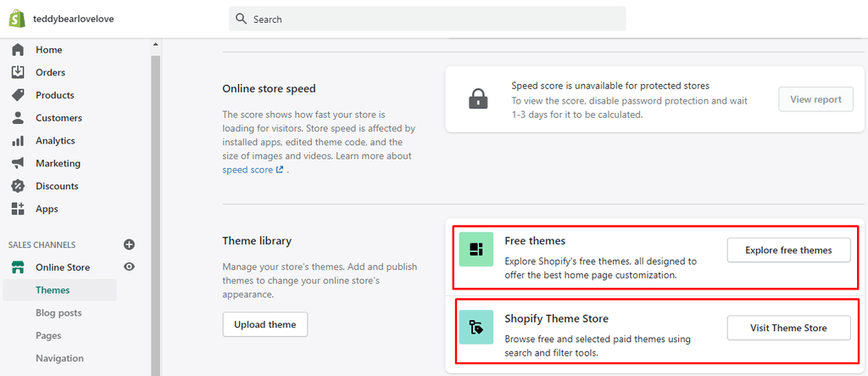Click 'Speed score is unavailable' message
Screen dimensions: 868x376
click(x=610, y=86)
